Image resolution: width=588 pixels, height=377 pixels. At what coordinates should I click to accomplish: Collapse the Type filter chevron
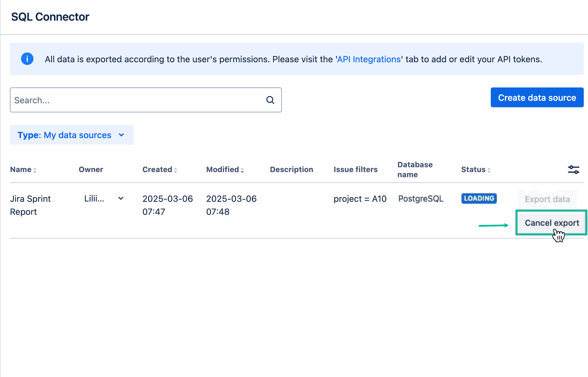tap(122, 135)
